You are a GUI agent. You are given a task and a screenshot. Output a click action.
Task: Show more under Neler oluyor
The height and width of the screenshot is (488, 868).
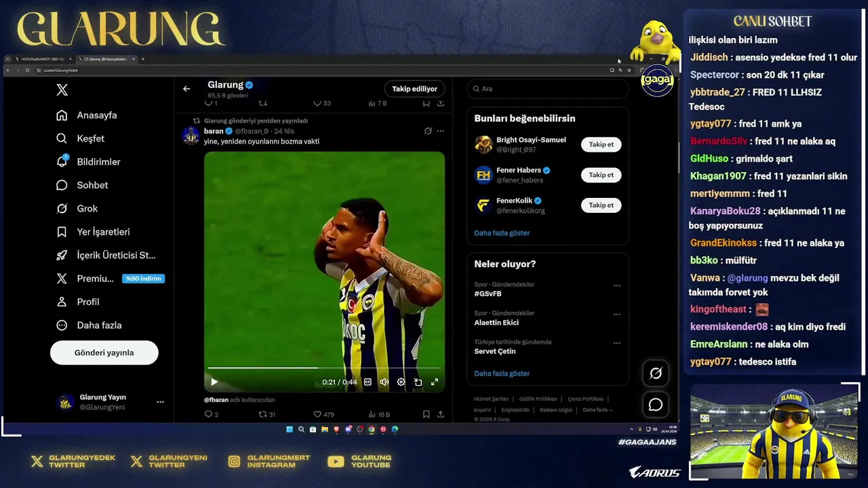point(502,373)
